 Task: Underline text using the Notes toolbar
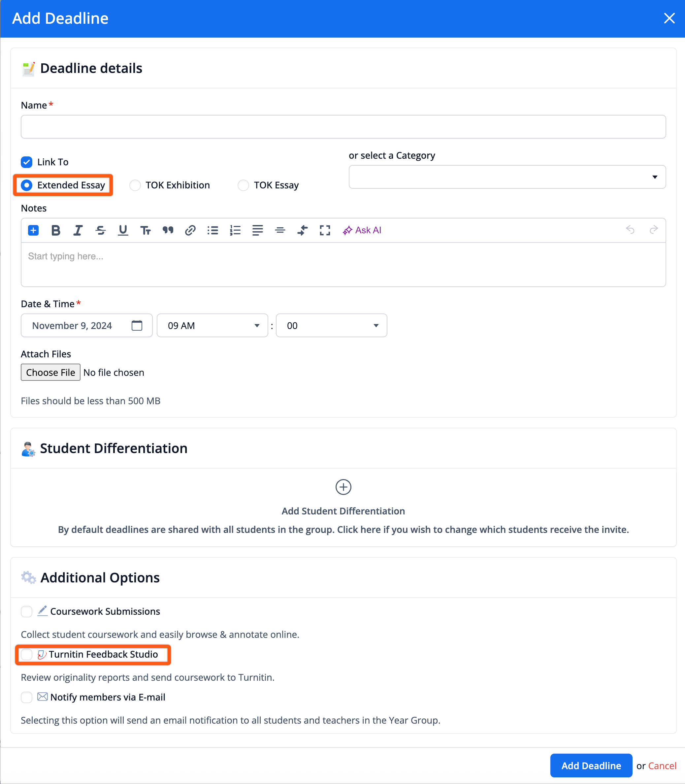click(x=123, y=230)
